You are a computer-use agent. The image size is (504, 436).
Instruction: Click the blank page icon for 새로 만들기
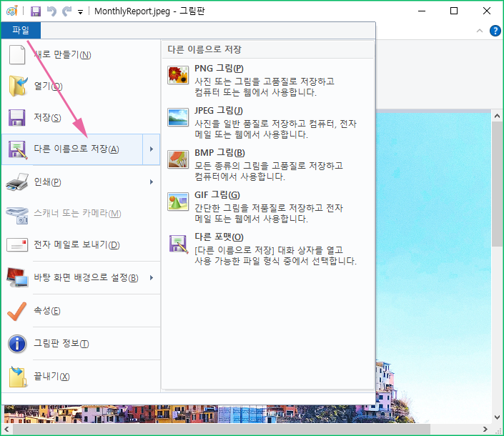[17, 54]
